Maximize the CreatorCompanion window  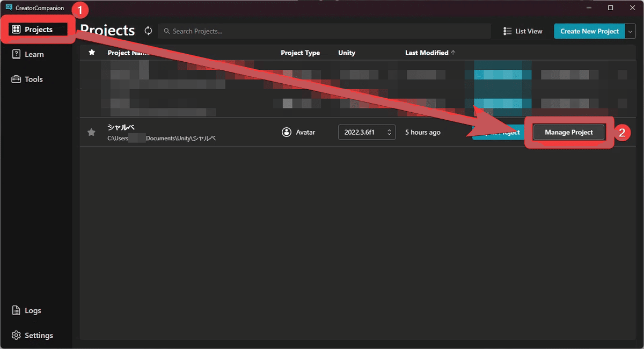(611, 8)
